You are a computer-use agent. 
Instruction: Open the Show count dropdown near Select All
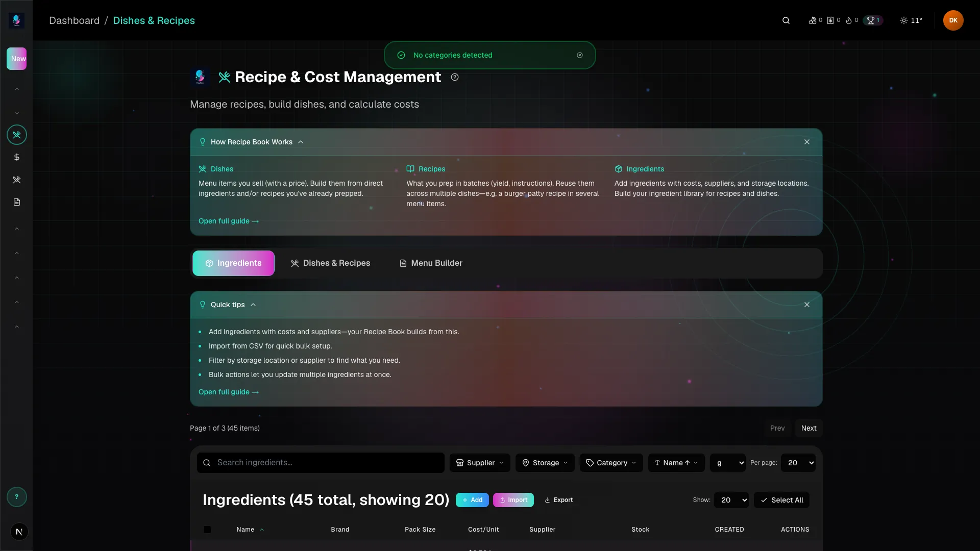731,500
